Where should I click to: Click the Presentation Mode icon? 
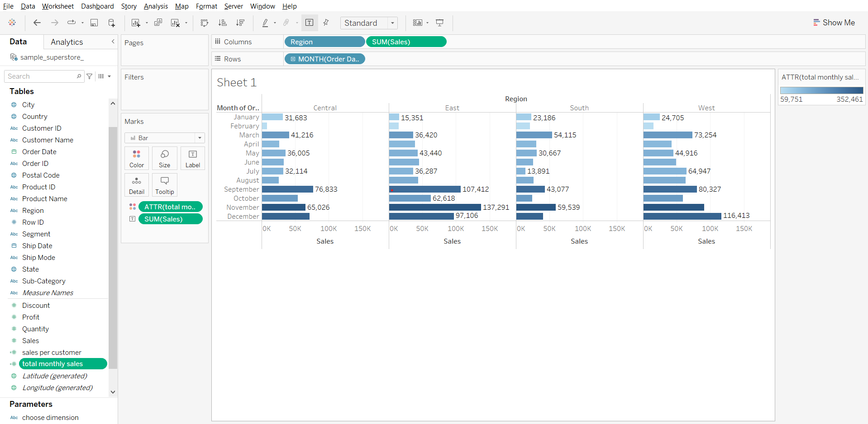(x=439, y=23)
